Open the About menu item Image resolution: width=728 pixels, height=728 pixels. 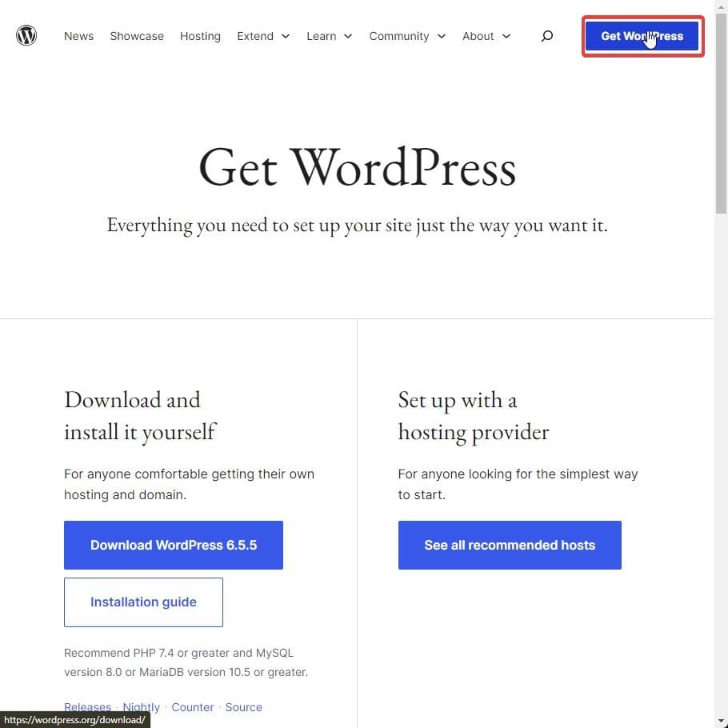point(478,36)
